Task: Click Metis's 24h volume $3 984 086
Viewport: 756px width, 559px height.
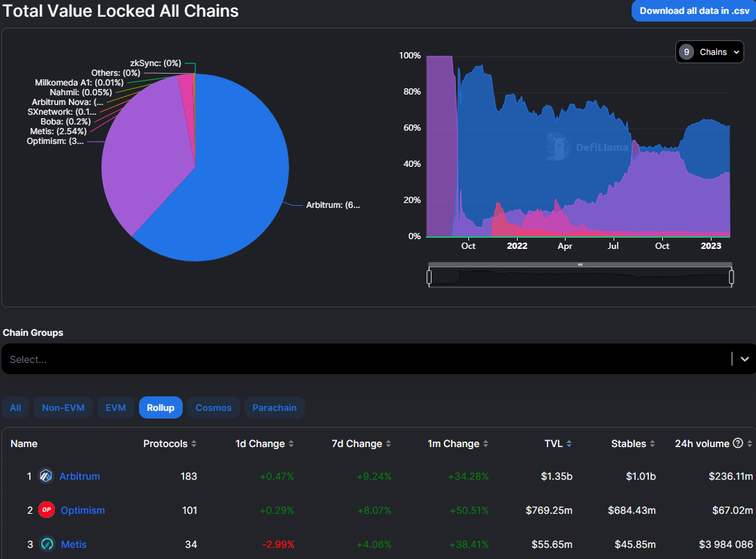Action: point(726,544)
